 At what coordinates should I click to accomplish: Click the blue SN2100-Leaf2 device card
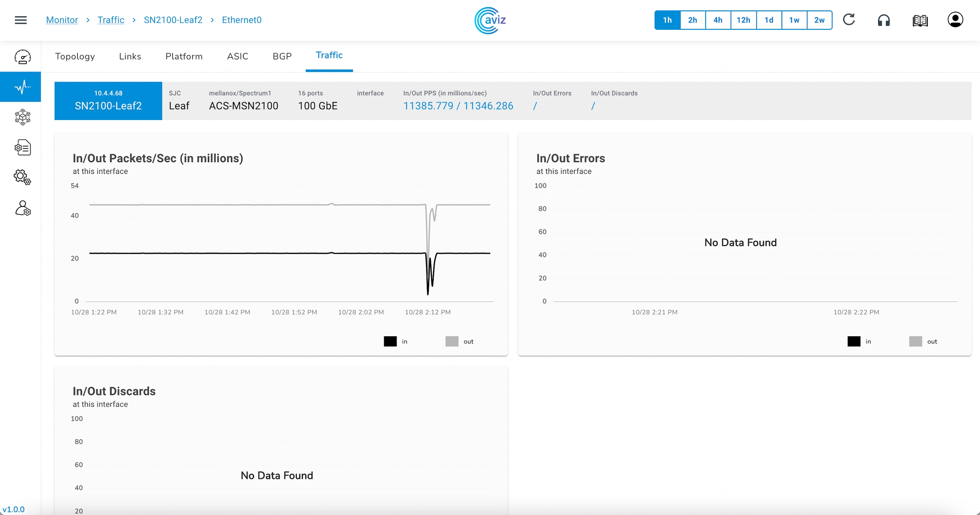click(108, 101)
